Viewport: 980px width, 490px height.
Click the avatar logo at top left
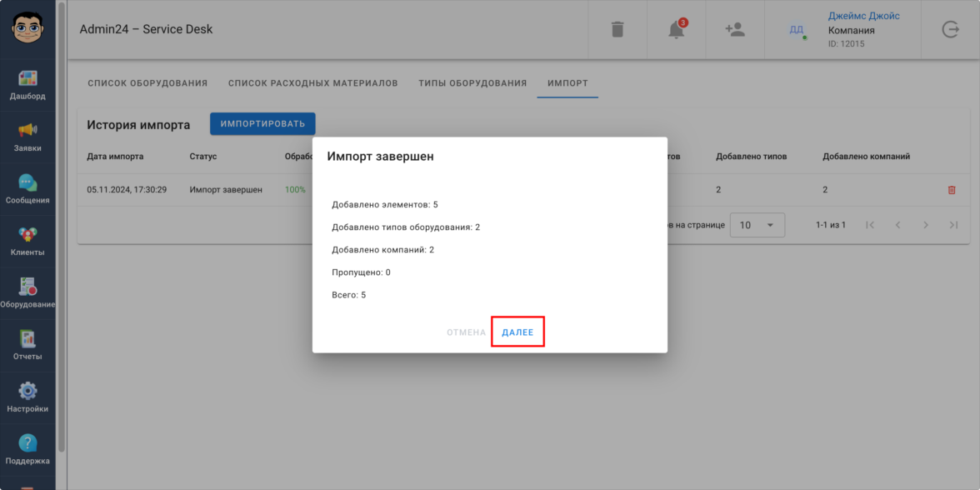[27, 27]
